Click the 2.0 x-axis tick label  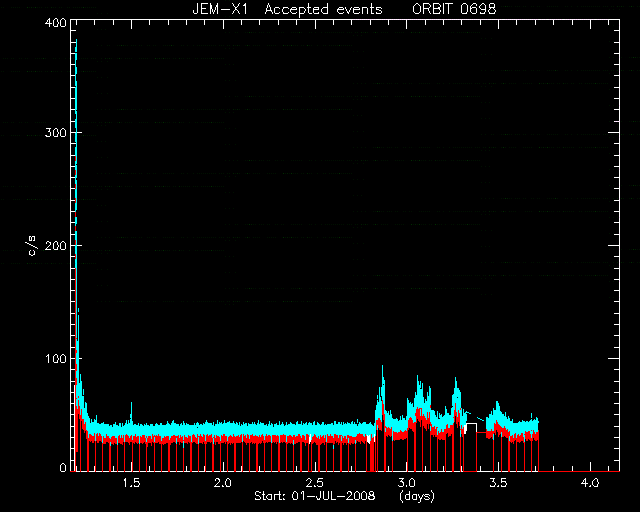pyautogui.click(x=222, y=483)
